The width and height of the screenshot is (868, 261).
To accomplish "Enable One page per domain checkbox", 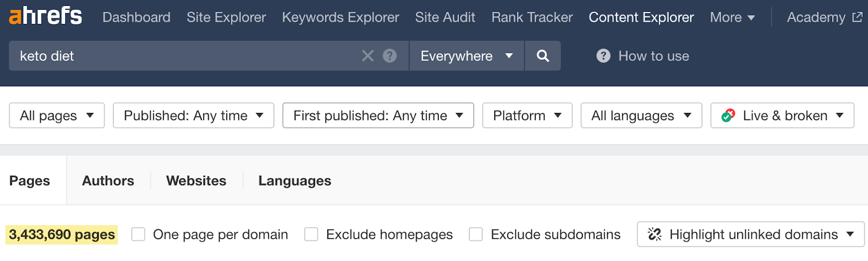I will coord(138,234).
